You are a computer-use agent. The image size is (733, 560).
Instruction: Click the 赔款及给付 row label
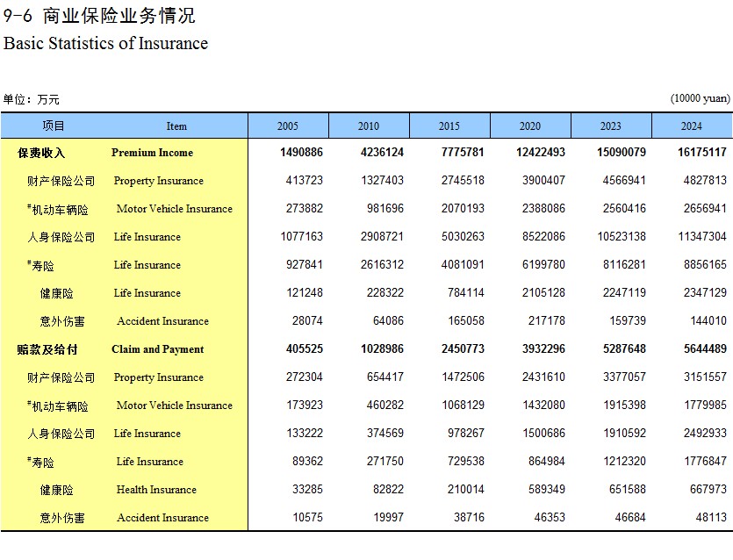[x=47, y=349]
